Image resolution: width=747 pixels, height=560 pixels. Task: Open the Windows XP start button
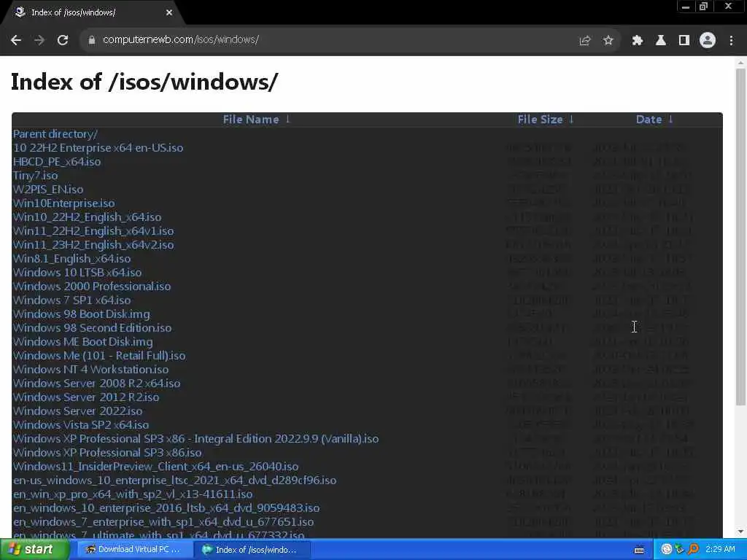[34, 550]
